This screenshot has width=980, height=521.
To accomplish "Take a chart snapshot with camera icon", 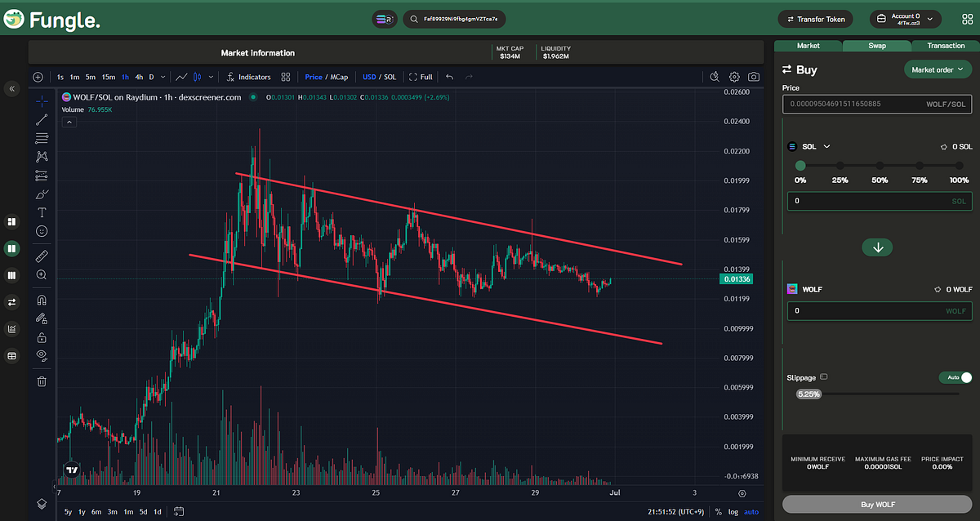I will [753, 77].
